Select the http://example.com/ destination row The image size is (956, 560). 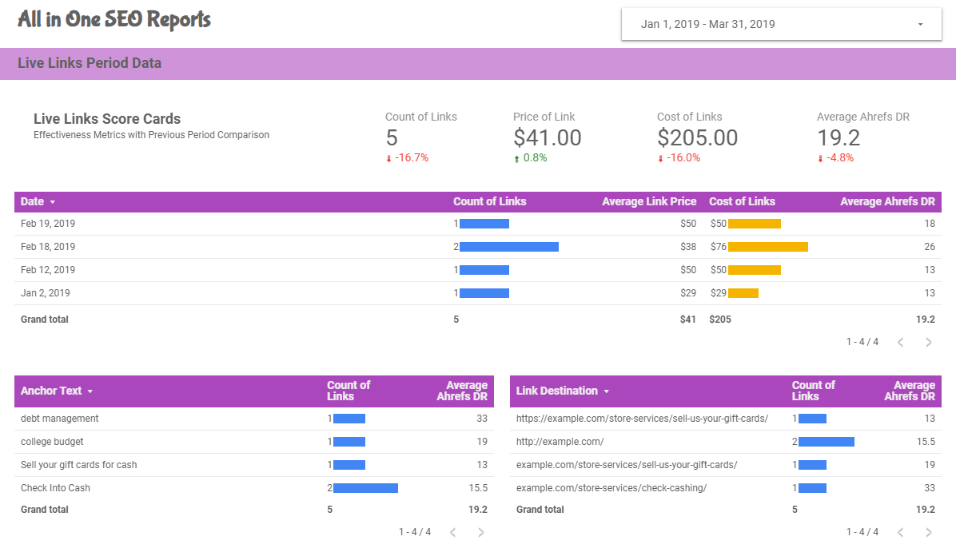click(x=726, y=442)
